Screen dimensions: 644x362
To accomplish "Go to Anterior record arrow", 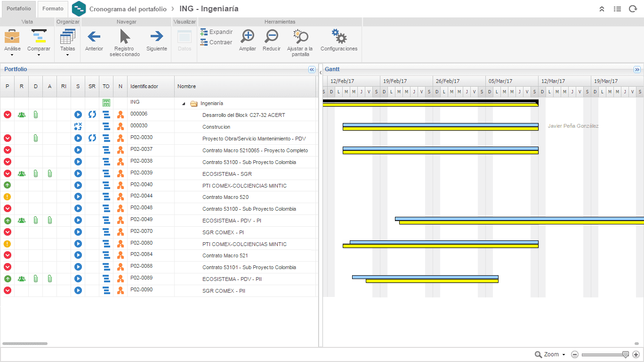I will coord(94,40).
